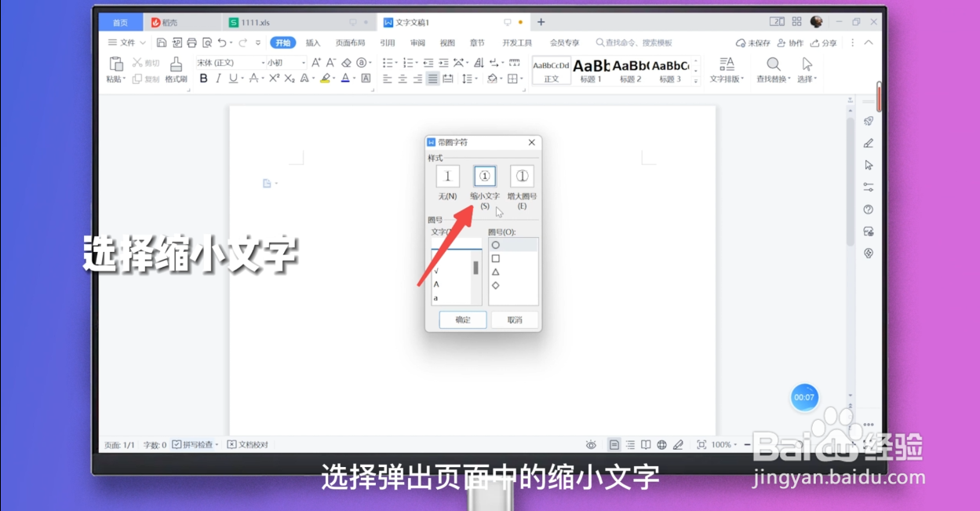Screen dimensions: 980x511
Task: Click the Save icon in quick toolbar
Action: [162, 42]
